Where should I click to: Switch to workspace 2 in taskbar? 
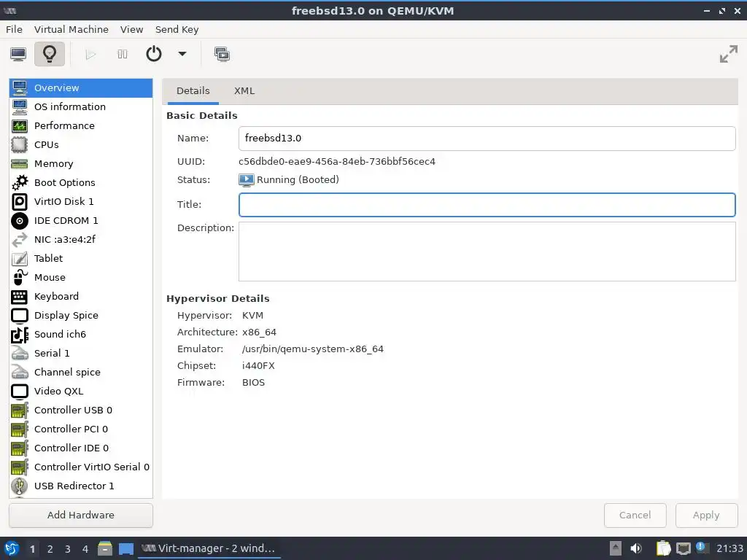coord(50,549)
